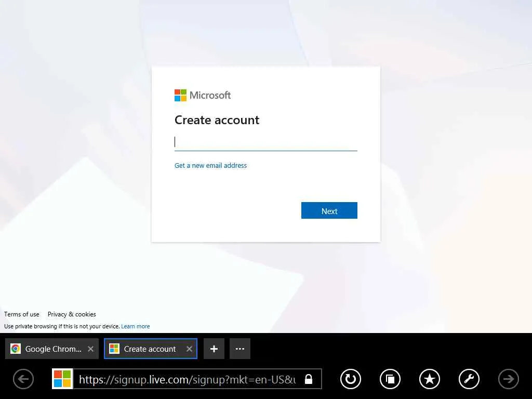Open page tools wrench icon
This screenshot has width=532, height=399.
click(x=469, y=379)
